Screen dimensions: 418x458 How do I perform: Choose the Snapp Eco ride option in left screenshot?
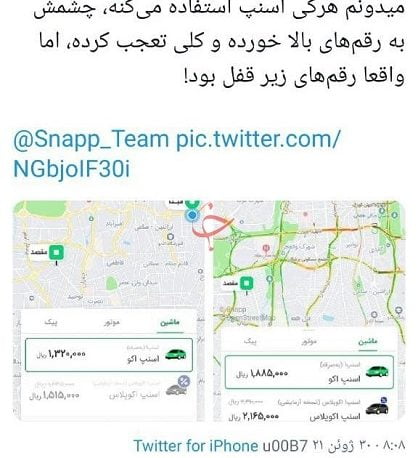(x=109, y=355)
